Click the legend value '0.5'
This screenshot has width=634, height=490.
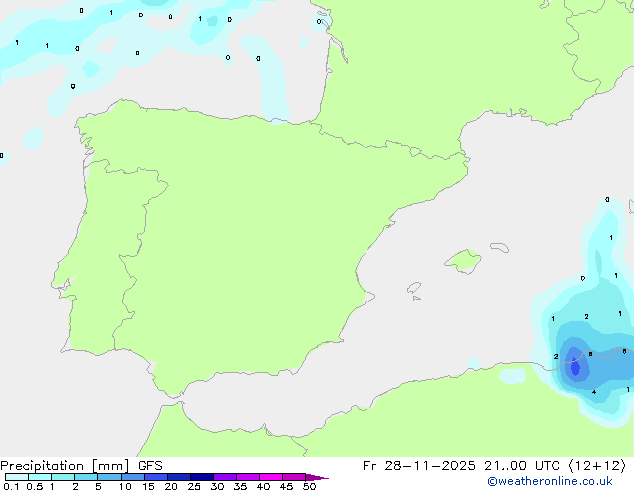tap(35, 486)
